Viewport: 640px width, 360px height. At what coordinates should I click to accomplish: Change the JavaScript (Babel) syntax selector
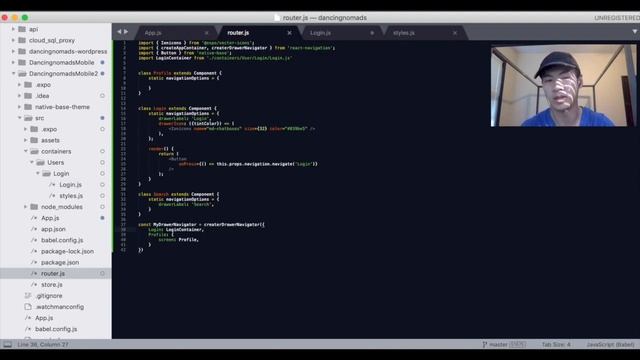(x=610, y=344)
